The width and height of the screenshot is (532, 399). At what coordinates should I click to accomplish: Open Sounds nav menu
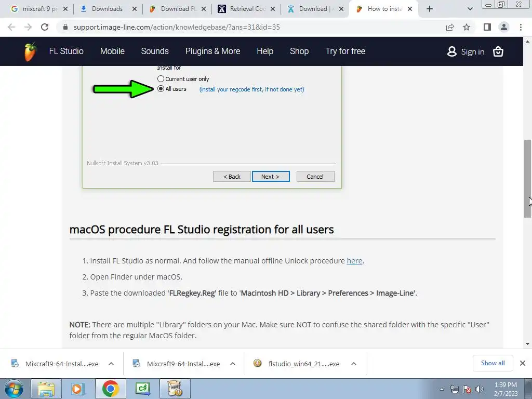155,51
